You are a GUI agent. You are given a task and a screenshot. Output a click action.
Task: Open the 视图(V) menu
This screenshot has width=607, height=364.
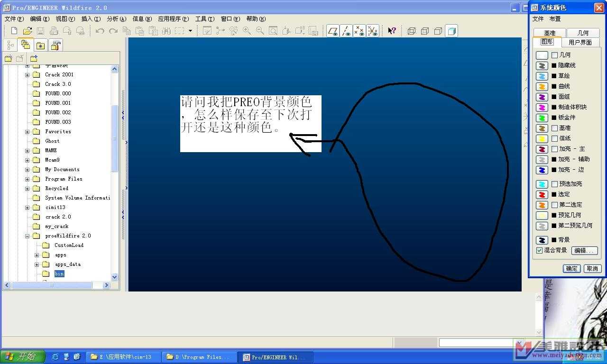pyautogui.click(x=65, y=19)
